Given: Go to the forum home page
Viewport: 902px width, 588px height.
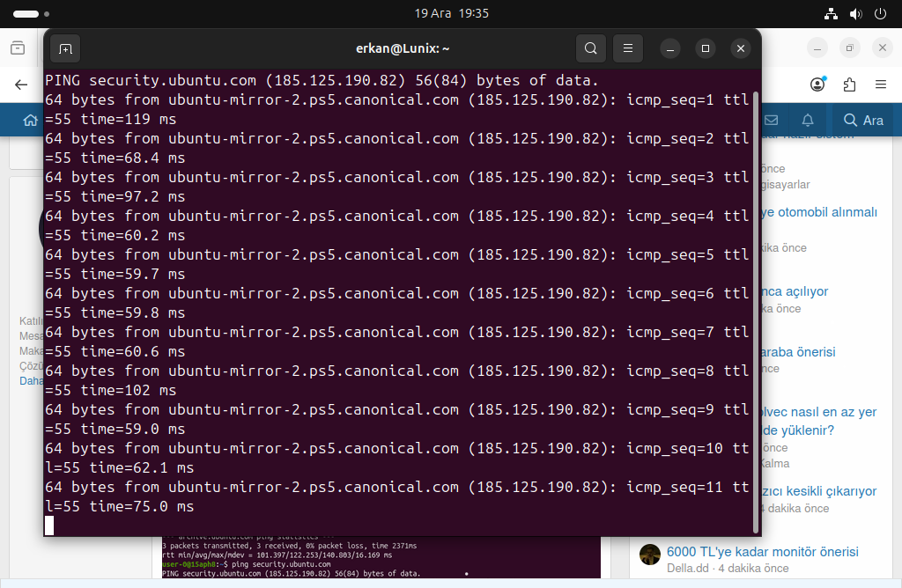Looking at the screenshot, I should click(30, 120).
